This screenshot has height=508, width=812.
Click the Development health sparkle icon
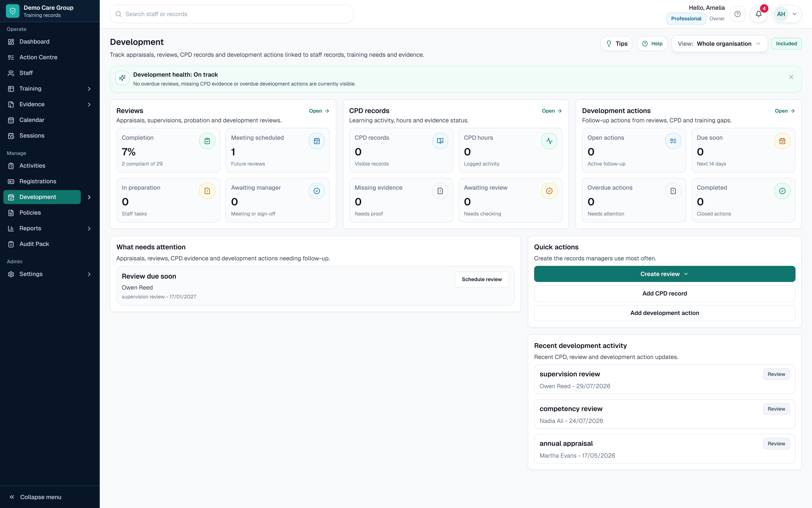click(x=122, y=78)
